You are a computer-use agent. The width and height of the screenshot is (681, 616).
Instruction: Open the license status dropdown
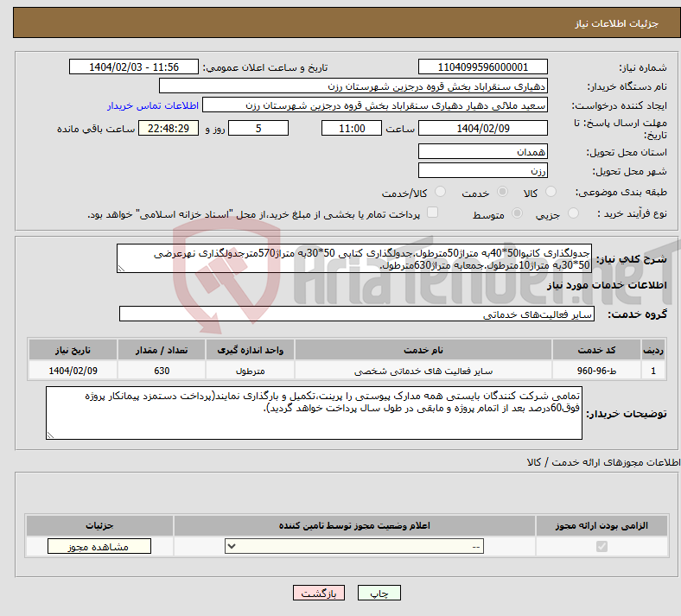354,546
